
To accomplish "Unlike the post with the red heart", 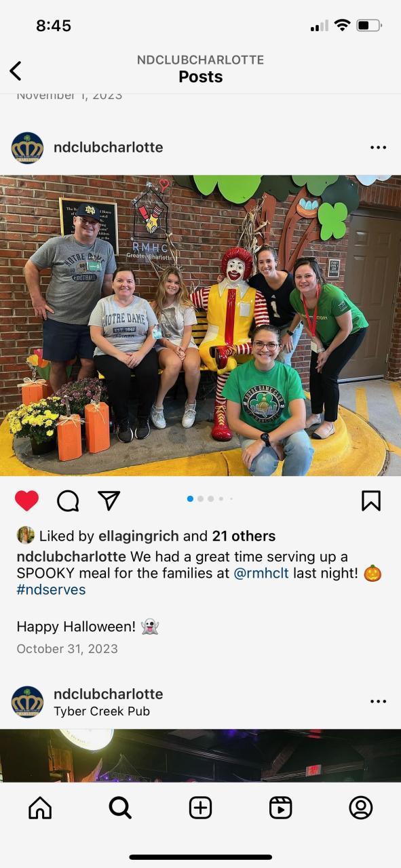I will click(26, 500).
